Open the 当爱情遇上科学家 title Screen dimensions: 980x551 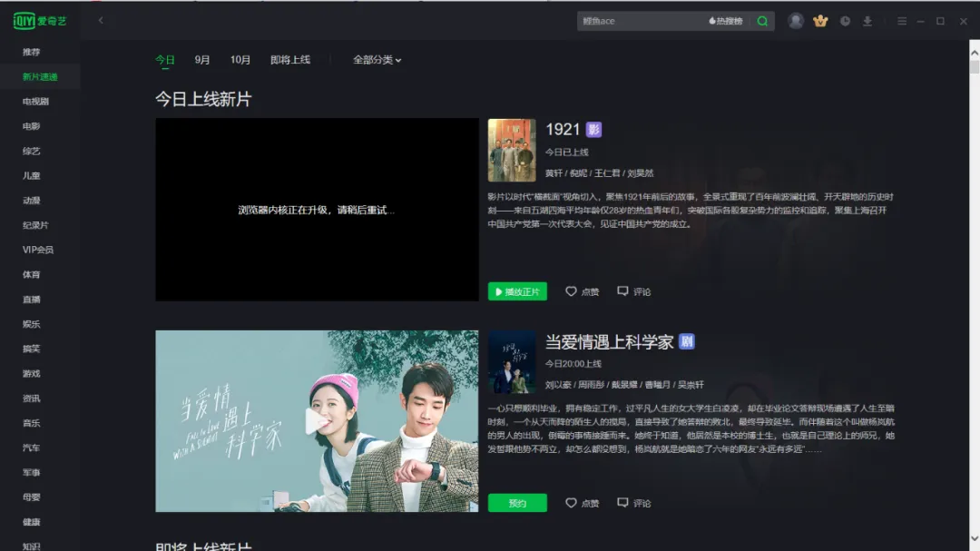609,341
